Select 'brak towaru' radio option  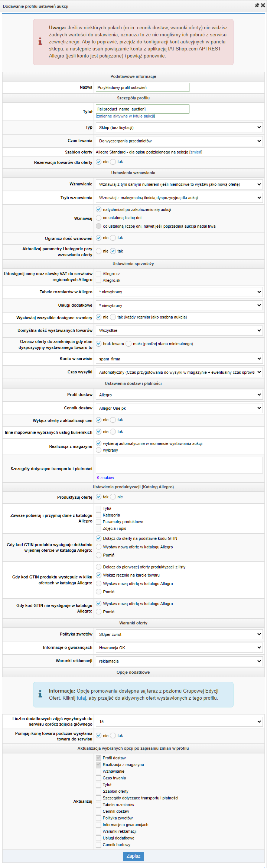(98, 344)
